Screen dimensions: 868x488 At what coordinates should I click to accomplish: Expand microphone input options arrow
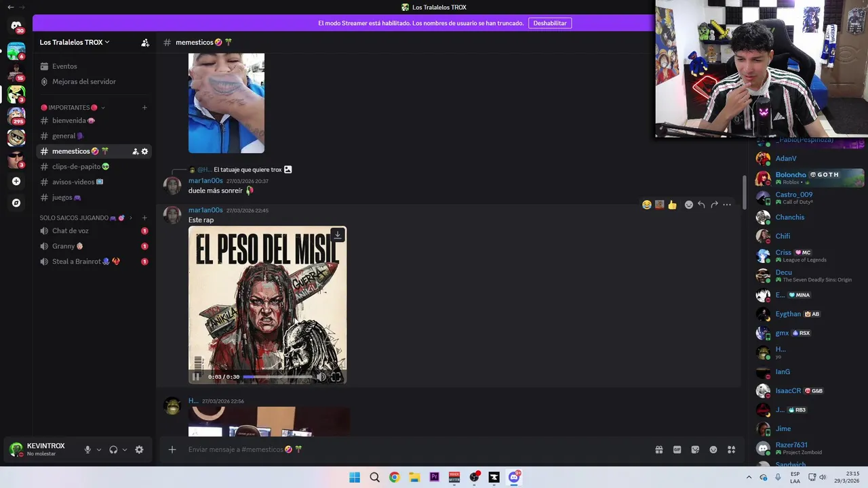(99, 449)
